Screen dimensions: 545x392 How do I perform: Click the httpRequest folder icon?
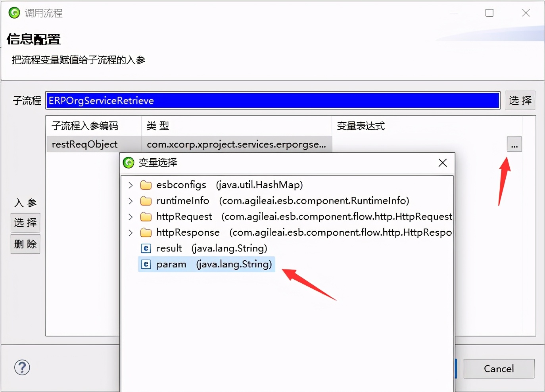[146, 216]
